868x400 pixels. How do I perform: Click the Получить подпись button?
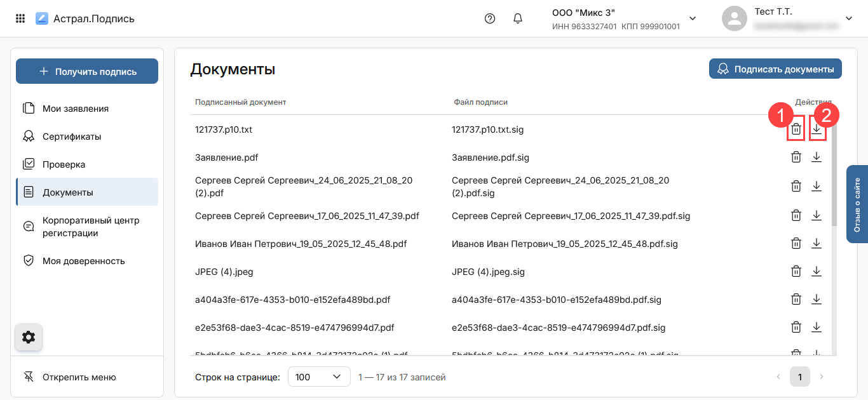tap(87, 72)
